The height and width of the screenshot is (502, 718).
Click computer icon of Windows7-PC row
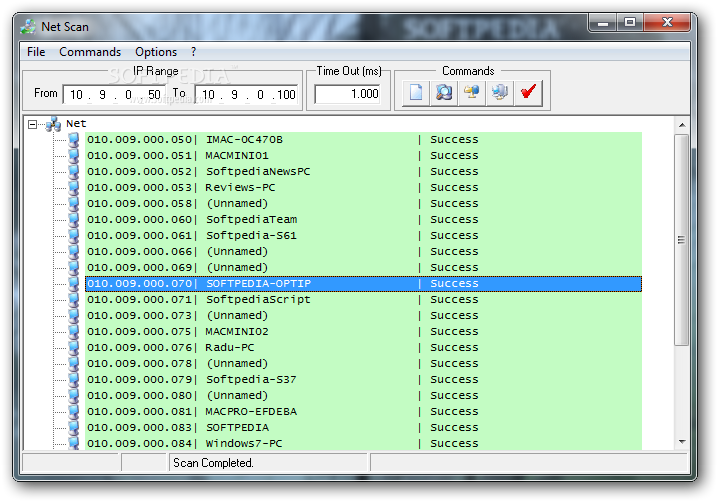point(74,443)
